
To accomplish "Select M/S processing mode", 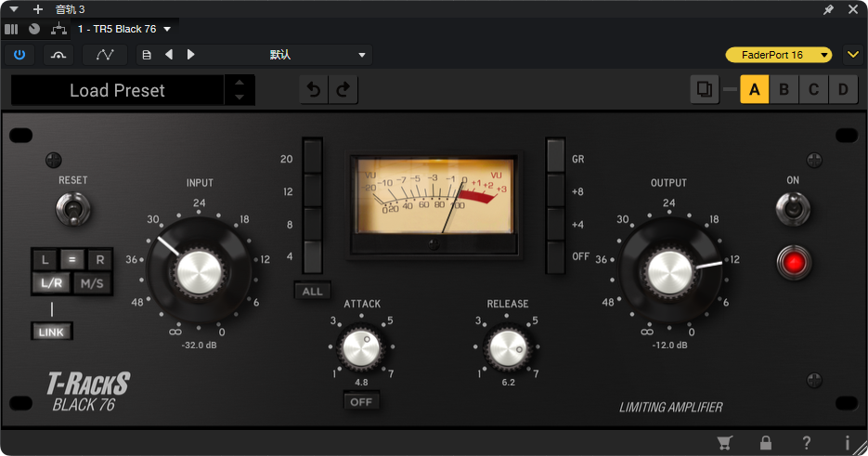I will pyautogui.click(x=92, y=283).
